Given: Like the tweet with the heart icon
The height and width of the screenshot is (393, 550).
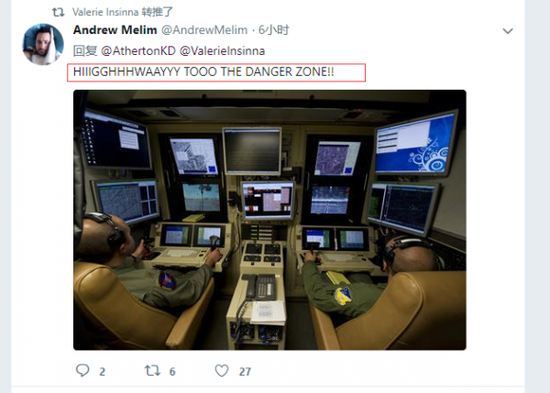Looking at the screenshot, I should coord(222,371).
